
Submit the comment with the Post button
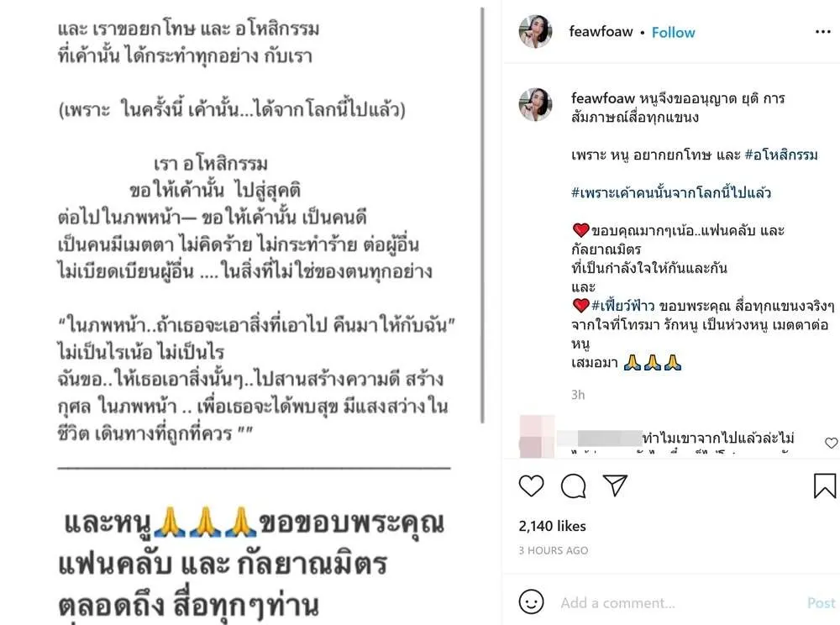click(822, 603)
